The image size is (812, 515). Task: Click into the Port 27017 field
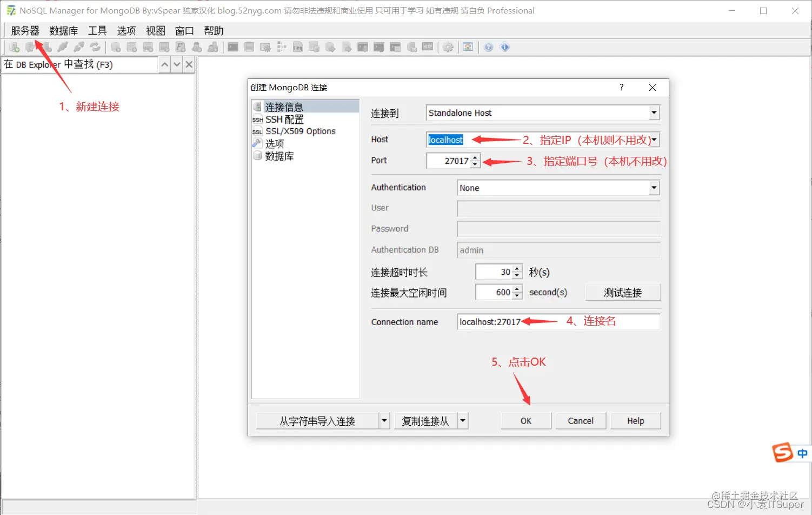(448, 161)
